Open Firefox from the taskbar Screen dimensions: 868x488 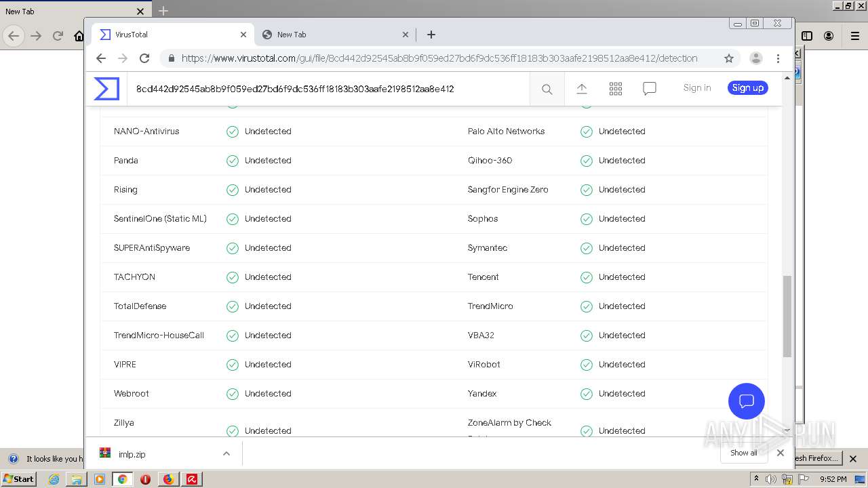(x=168, y=479)
